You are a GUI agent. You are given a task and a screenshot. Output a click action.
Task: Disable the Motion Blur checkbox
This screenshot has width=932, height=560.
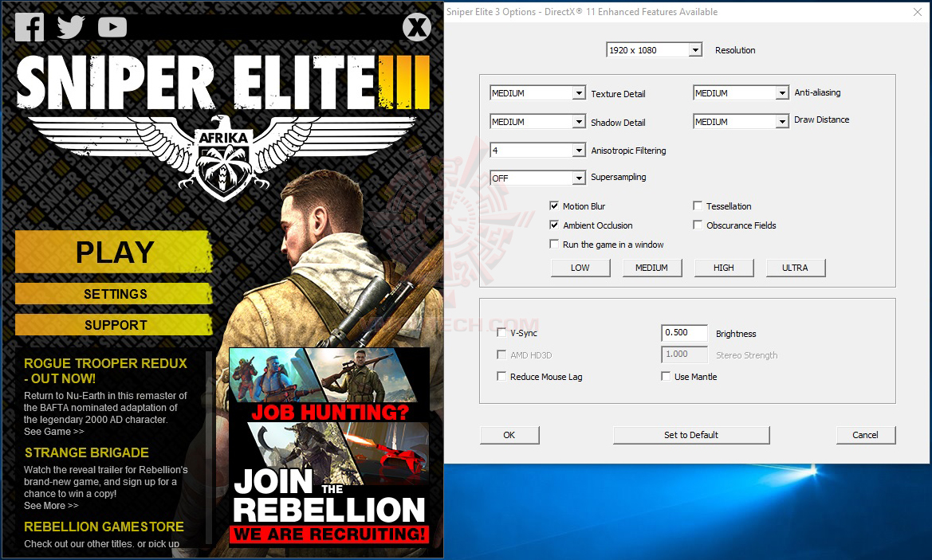(x=554, y=206)
